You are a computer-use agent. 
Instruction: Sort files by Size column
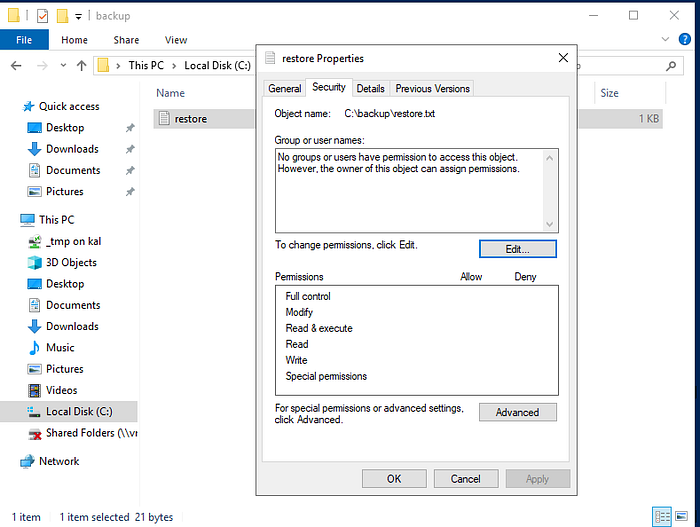[x=609, y=93]
